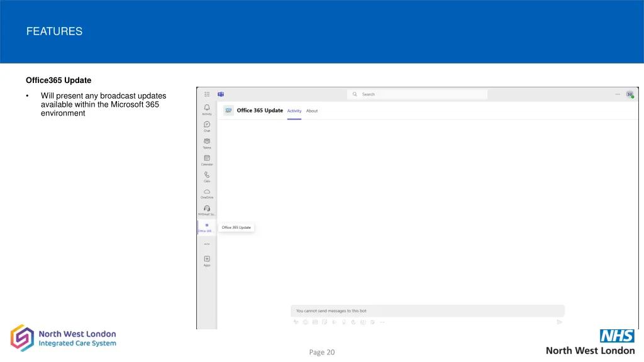The width and height of the screenshot is (644, 362).
Task: Show more apps via sidebar ellipsis
Action: [207, 244]
